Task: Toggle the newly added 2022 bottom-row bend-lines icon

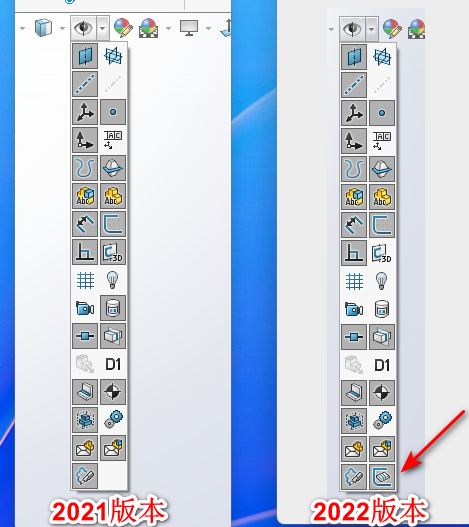Action: [382, 477]
